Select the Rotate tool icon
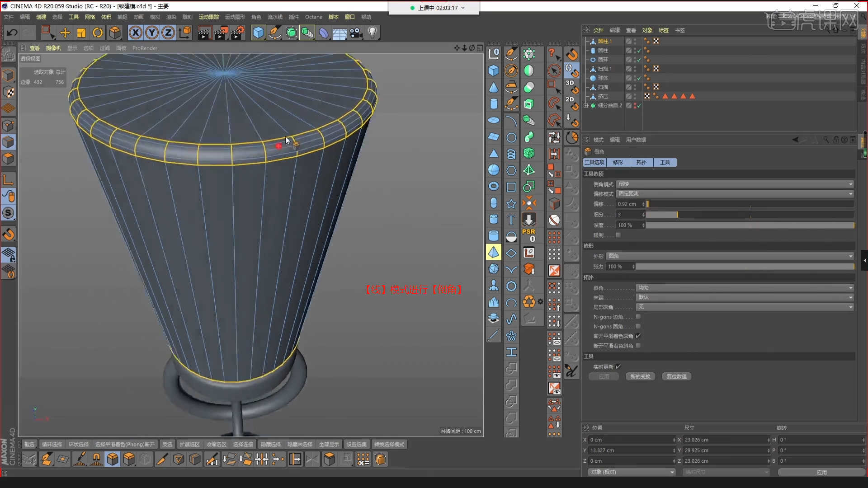Screen dimensions: 868x488 (x=98, y=33)
